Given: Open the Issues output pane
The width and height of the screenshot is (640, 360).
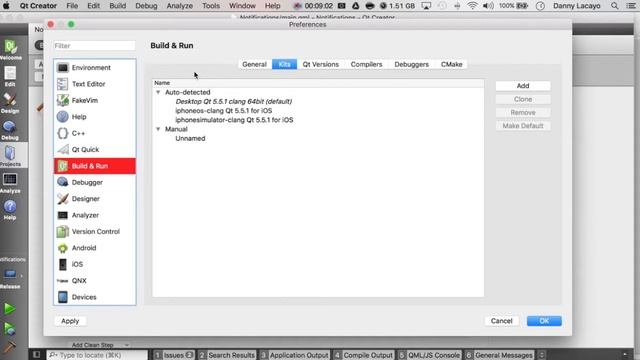Looking at the screenshot, I should pyautogui.click(x=174, y=355).
